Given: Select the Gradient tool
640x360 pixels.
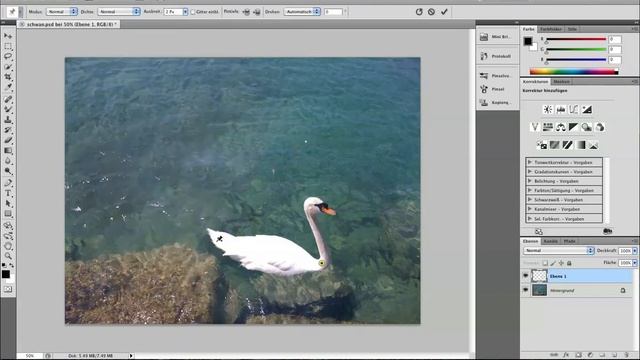Looking at the screenshot, I should tap(8, 151).
